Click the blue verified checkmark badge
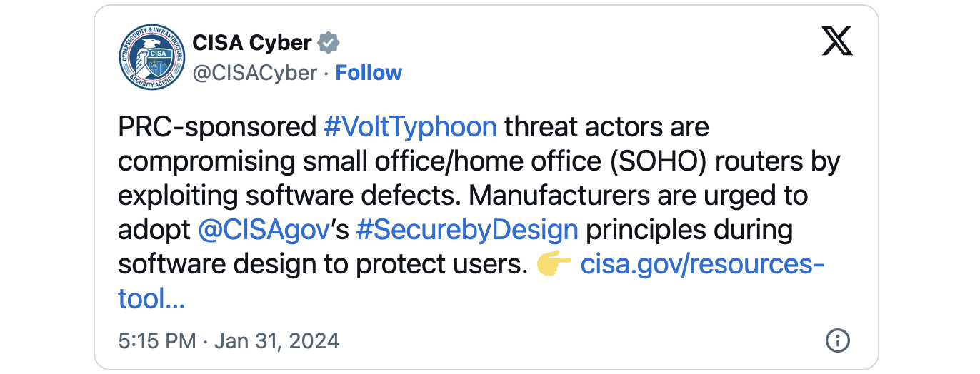 tap(328, 43)
